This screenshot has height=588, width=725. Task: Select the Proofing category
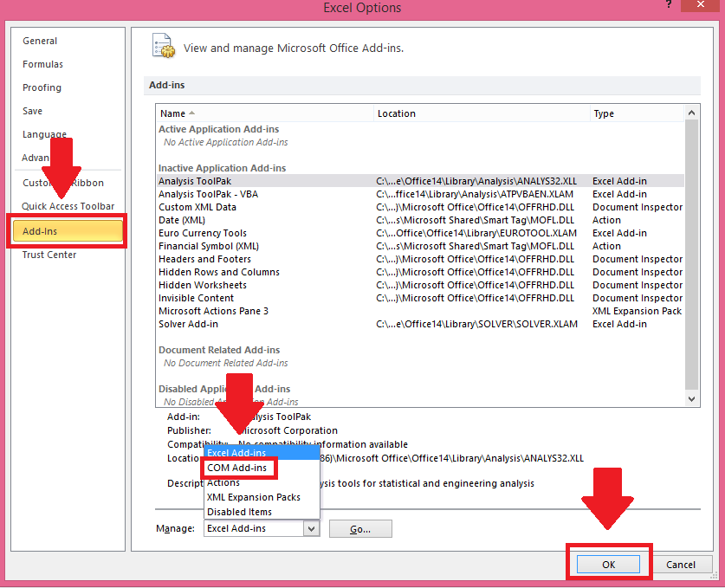pyautogui.click(x=42, y=87)
